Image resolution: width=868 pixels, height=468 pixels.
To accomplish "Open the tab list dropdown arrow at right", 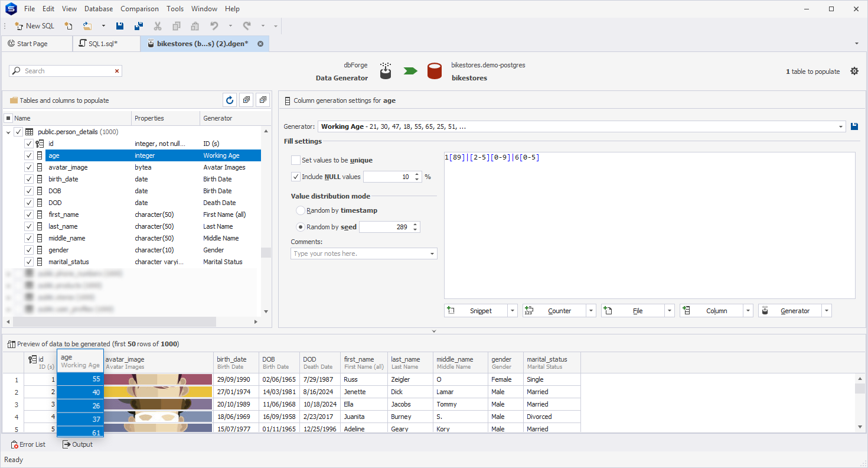I will (x=857, y=44).
